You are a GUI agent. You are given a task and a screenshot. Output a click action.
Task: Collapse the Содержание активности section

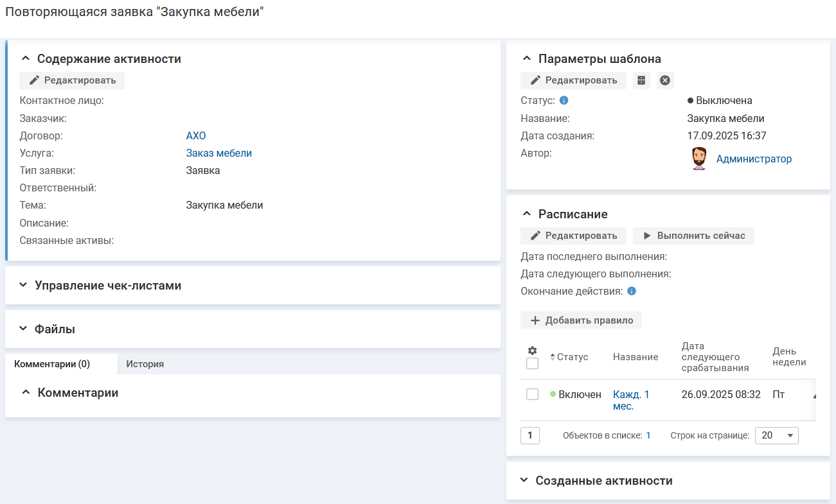click(26, 59)
